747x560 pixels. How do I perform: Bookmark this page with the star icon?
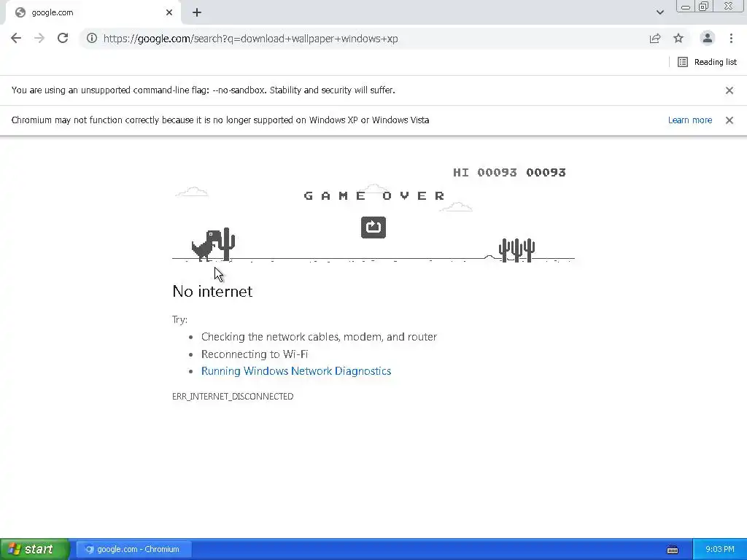[678, 38]
